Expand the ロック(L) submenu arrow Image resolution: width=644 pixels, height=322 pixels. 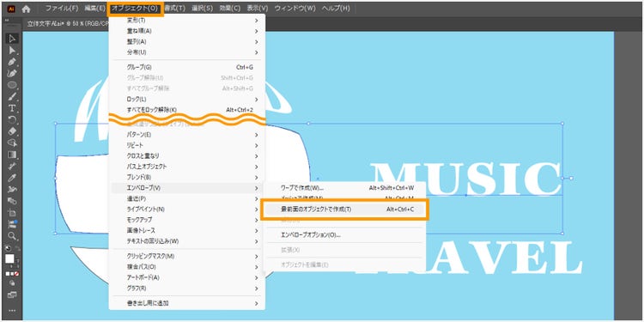256,100
